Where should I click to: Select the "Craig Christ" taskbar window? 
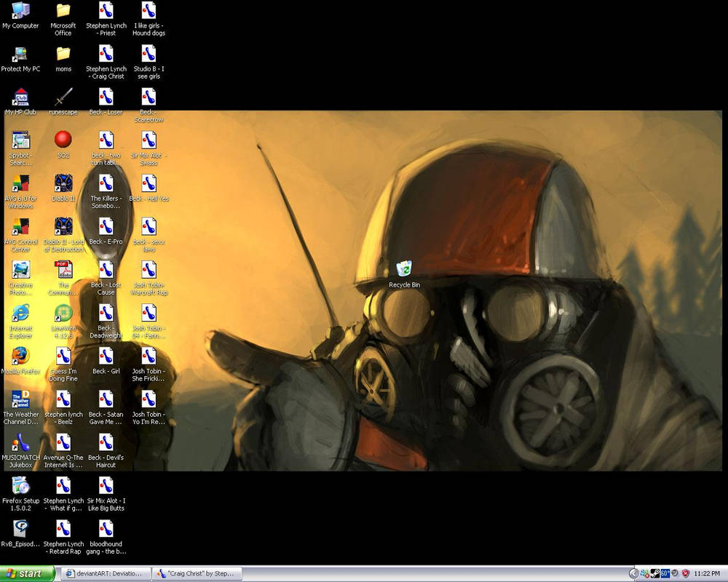tap(197, 573)
